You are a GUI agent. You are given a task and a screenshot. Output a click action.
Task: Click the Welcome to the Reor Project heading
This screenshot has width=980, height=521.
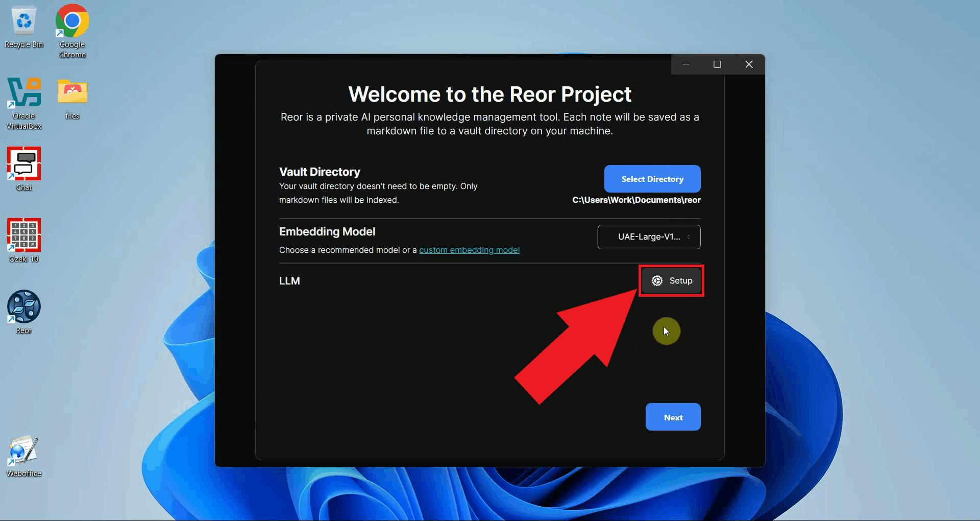(x=490, y=94)
